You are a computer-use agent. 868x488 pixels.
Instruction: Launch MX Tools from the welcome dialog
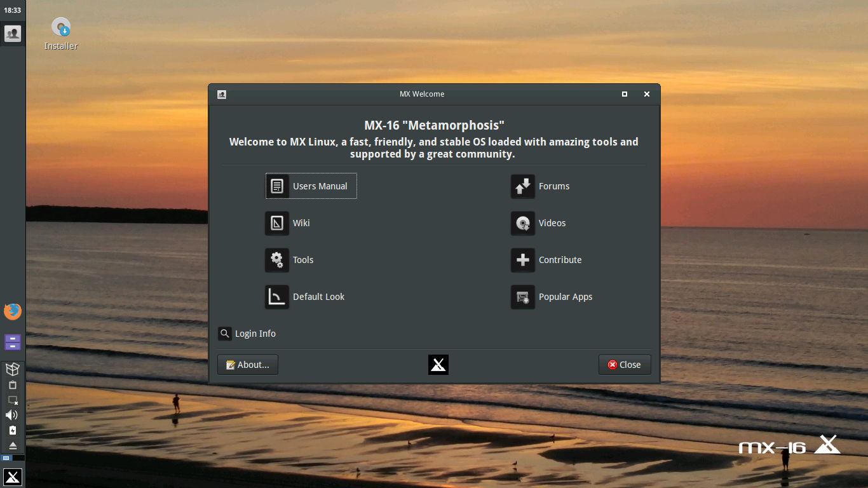[290, 260]
